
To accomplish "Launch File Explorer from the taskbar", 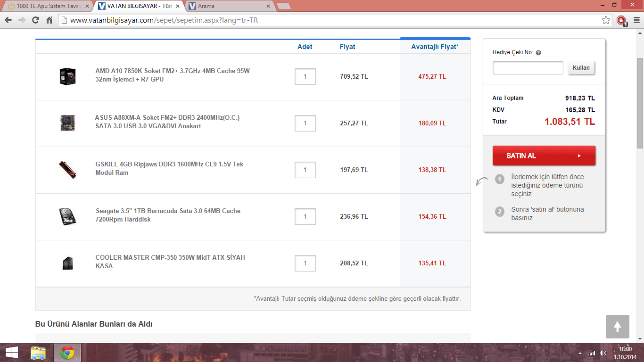I will tap(38, 353).
